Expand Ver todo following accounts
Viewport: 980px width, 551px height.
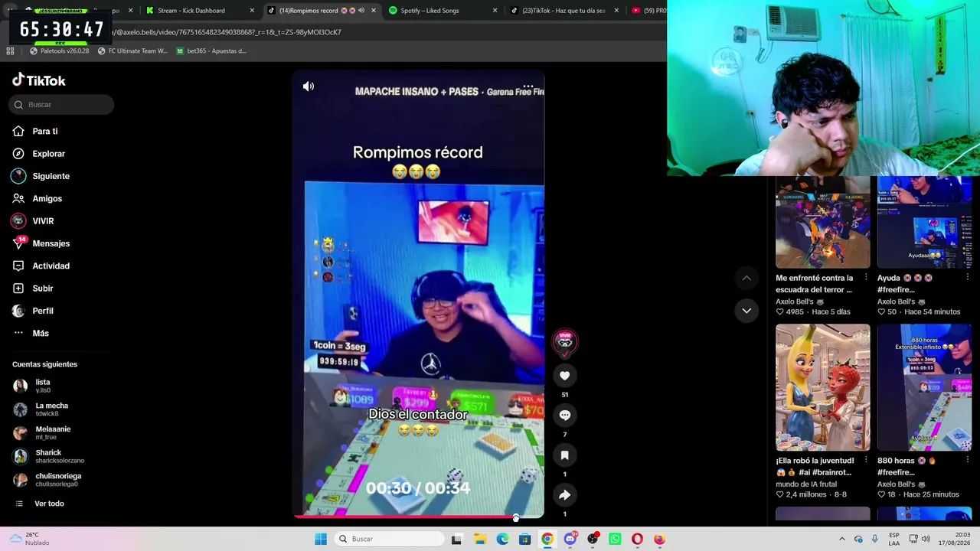click(40, 504)
